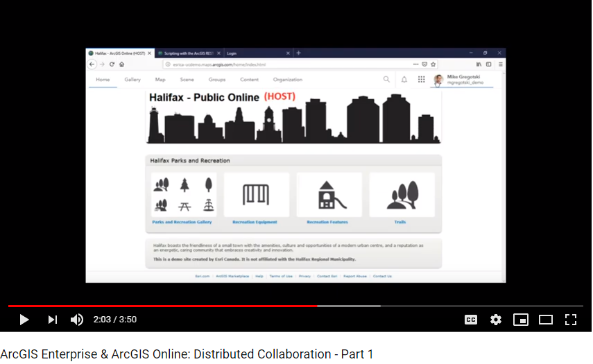Open page actions three-dot menu

[415, 64]
